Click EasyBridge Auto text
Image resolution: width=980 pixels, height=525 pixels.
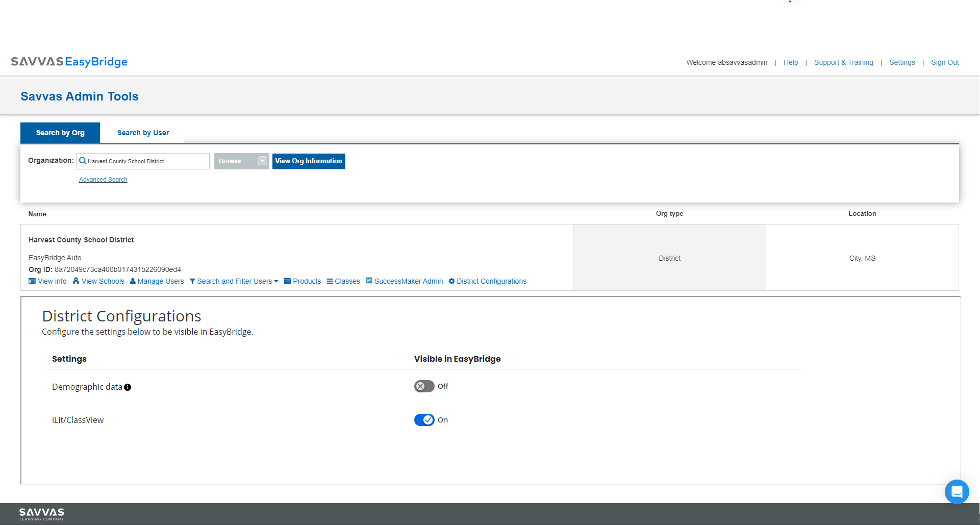55,258
